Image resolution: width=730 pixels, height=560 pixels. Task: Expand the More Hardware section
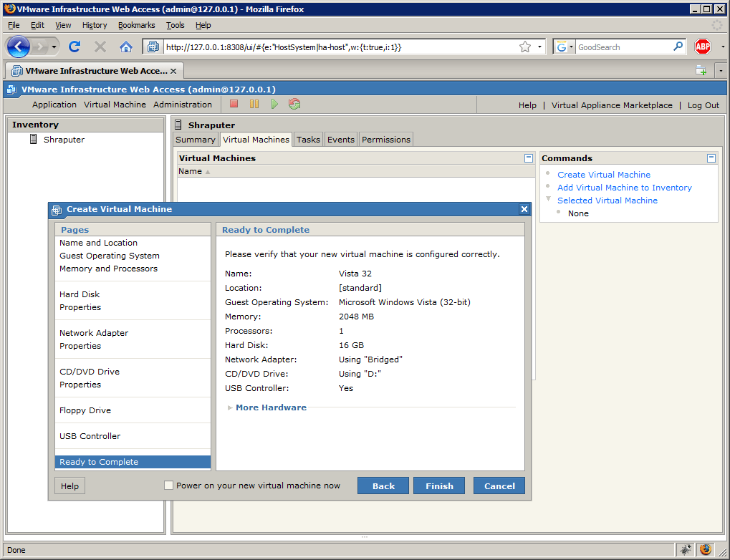(x=229, y=407)
